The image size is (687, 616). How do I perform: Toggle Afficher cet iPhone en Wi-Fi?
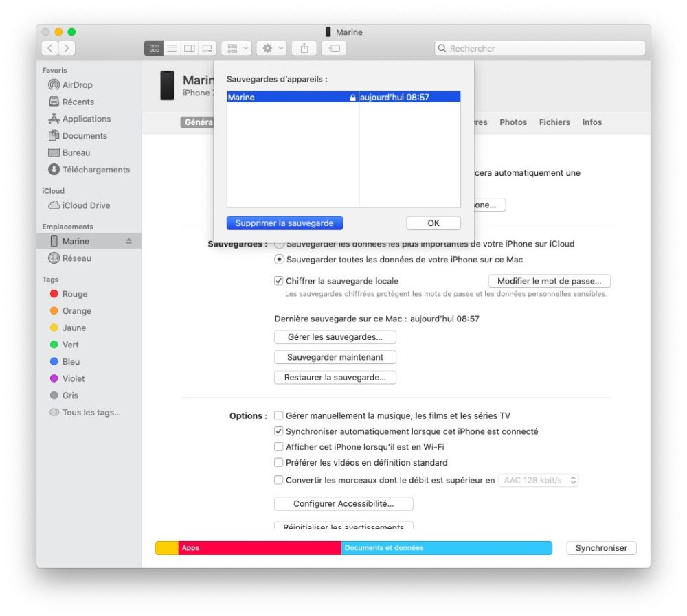(279, 447)
